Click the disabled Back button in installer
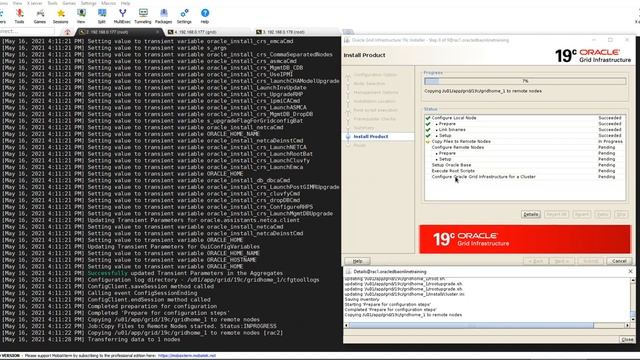The width and height of the screenshot is (640, 360). (x=536, y=261)
